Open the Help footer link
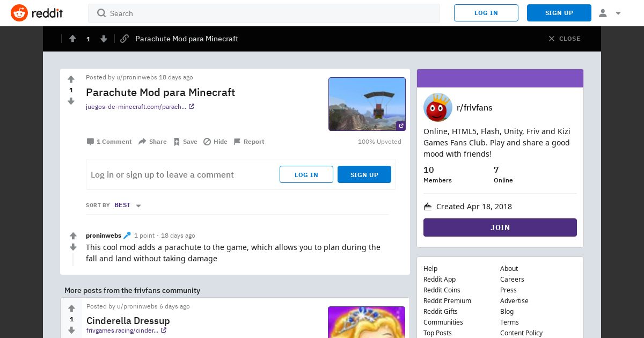The image size is (644, 338). coord(430,268)
